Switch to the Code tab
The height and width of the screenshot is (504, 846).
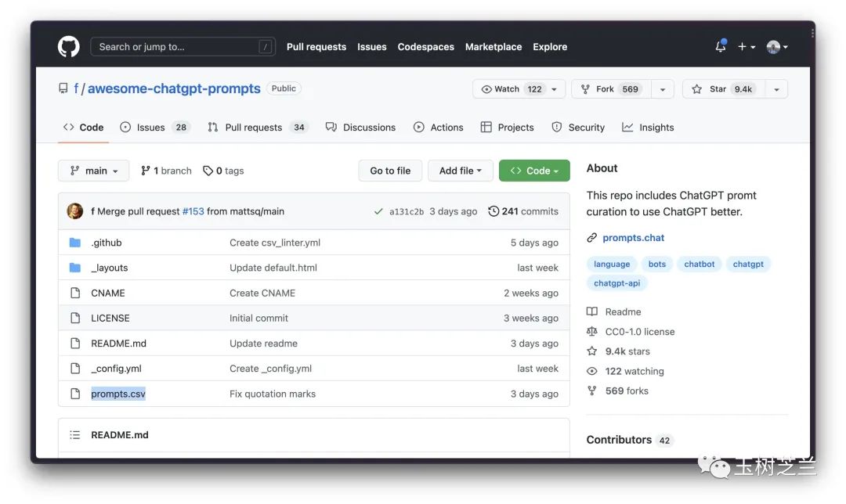[83, 128]
